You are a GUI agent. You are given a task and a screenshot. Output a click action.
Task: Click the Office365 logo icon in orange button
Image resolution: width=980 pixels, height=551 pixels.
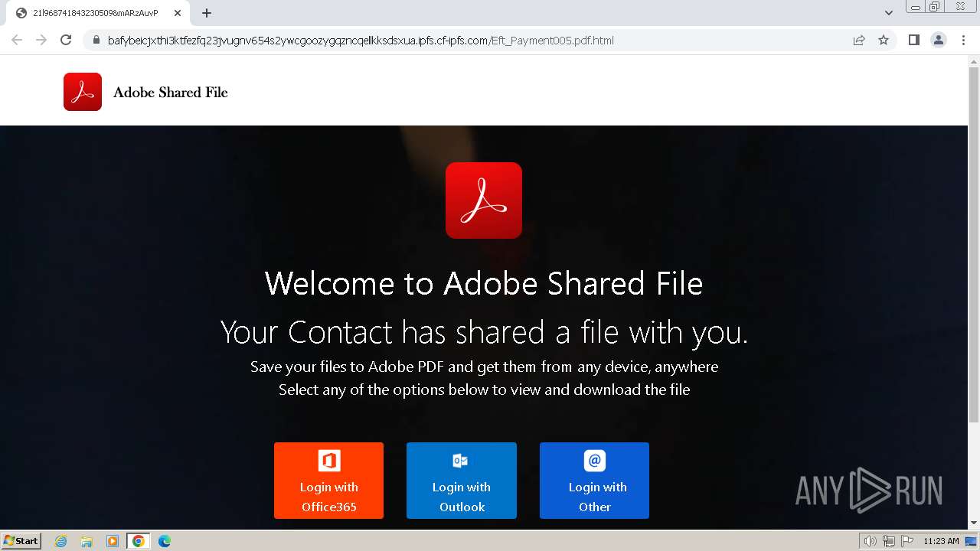tap(329, 461)
